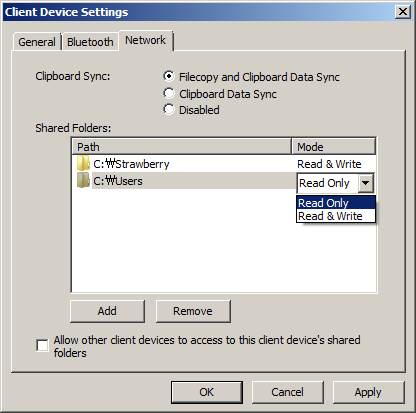
Task: Switch to the General tab
Action: 37,42
